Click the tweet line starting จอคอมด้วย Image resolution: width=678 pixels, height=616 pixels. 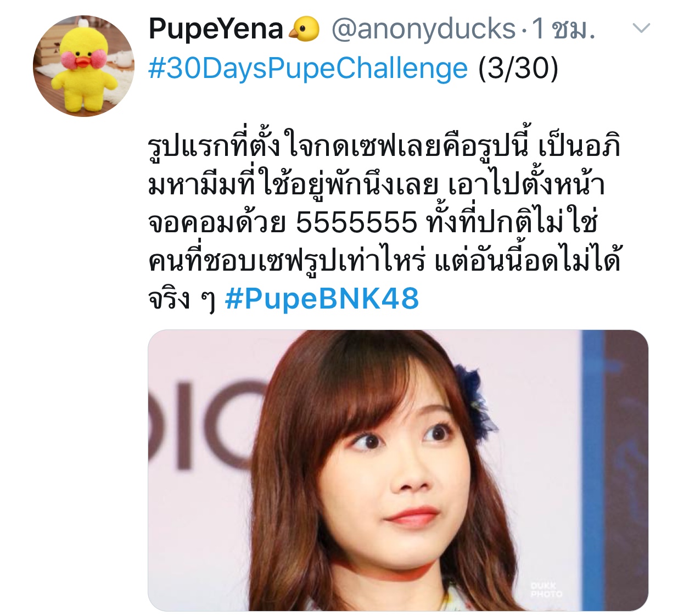372,222
